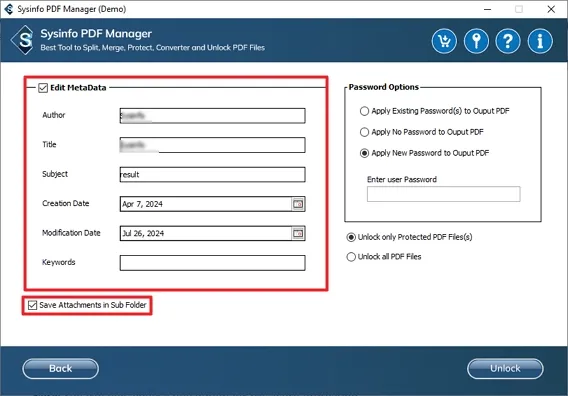Click the Creation Date label
This screenshot has width=568, height=396.
(x=66, y=203)
